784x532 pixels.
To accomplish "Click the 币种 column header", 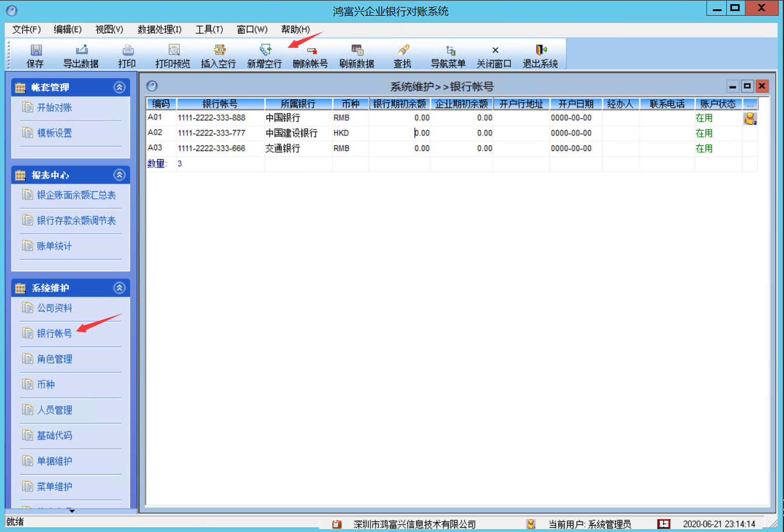I will pos(351,104).
